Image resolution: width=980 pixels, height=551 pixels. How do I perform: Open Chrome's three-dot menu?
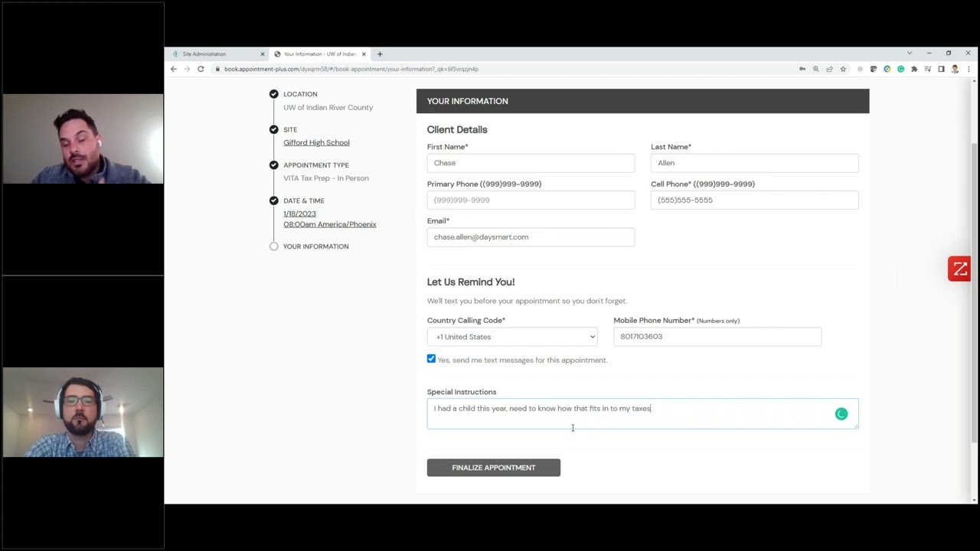point(969,69)
